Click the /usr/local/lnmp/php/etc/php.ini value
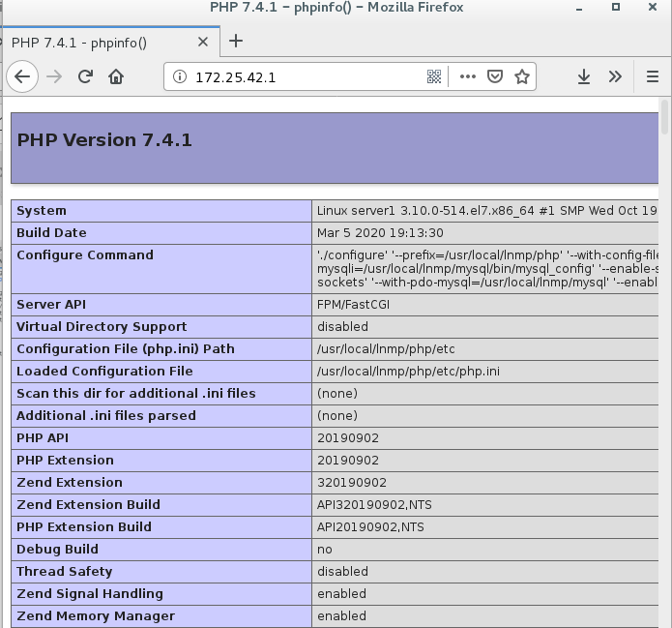This screenshot has width=672, height=628. [408, 372]
